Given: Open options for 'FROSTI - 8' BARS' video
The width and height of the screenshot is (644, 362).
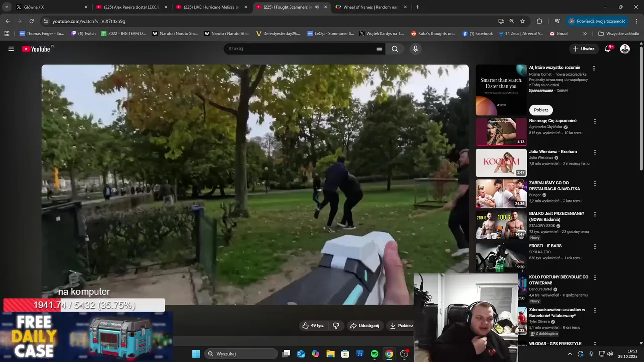Looking at the screenshot, I should (594, 246).
